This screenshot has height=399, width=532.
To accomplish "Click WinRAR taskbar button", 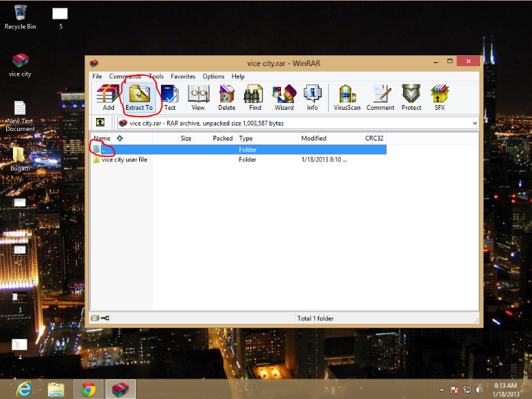I will point(121,389).
